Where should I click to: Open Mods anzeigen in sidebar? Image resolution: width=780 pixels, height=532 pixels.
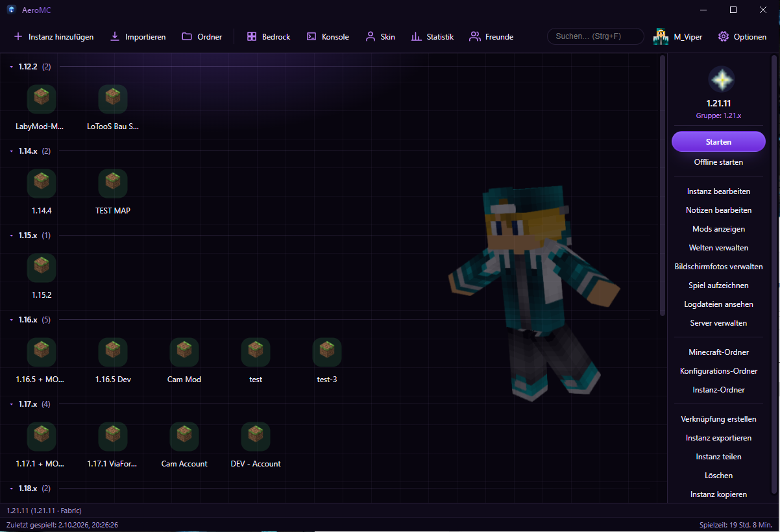pyautogui.click(x=718, y=229)
